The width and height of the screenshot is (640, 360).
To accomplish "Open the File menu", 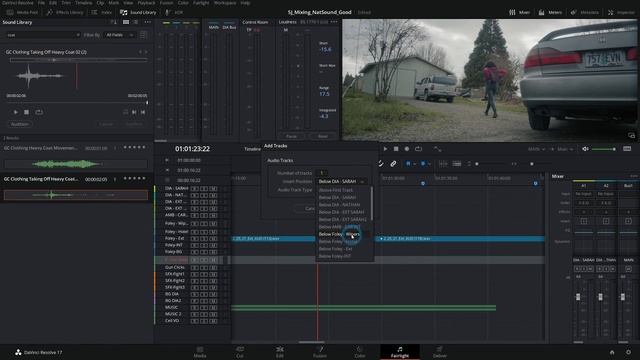I will pyautogui.click(x=41, y=3).
